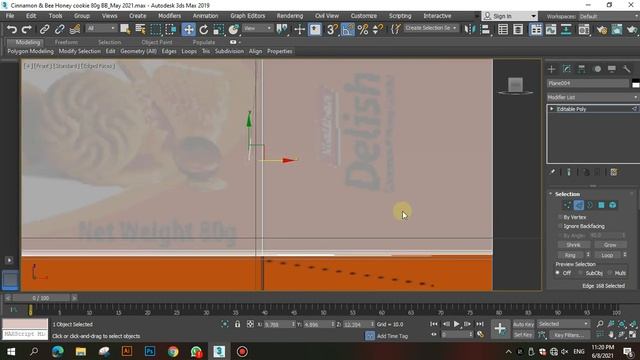Open the Material Editor icon

(x=584, y=29)
